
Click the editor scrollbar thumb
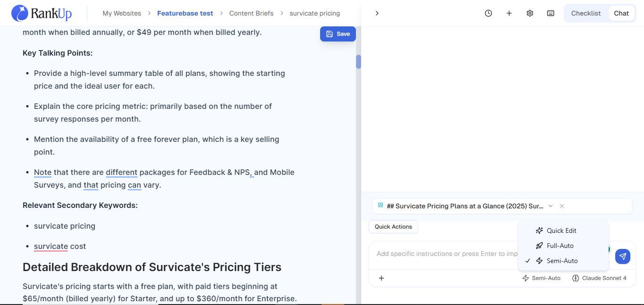(359, 62)
